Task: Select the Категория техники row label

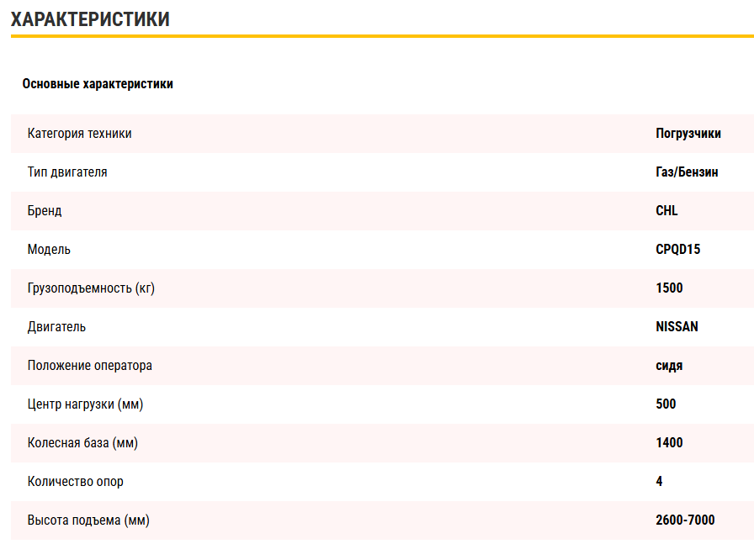Action: [x=79, y=134]
